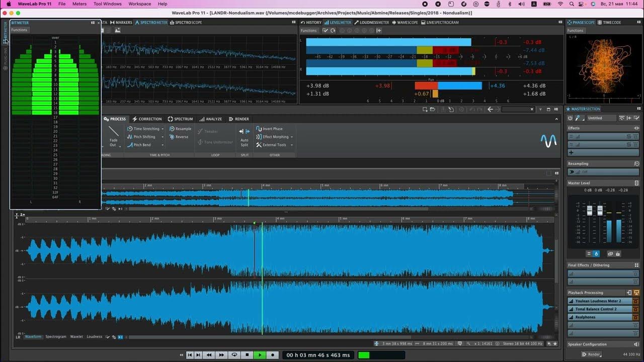
Task: Click the green Play transport button
Action: pyautogui.click(x=260, y=355)
